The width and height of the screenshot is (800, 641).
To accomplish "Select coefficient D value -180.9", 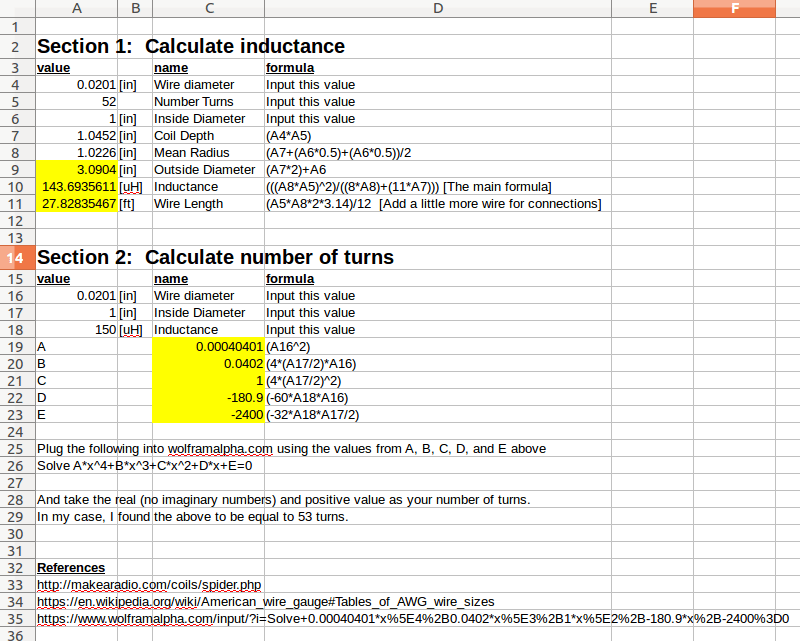I will [208, 398].
